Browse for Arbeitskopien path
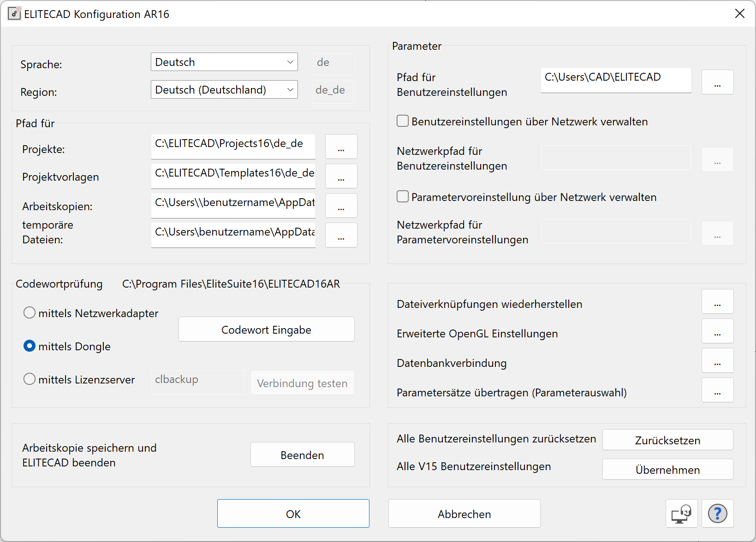 pos(341,206)
